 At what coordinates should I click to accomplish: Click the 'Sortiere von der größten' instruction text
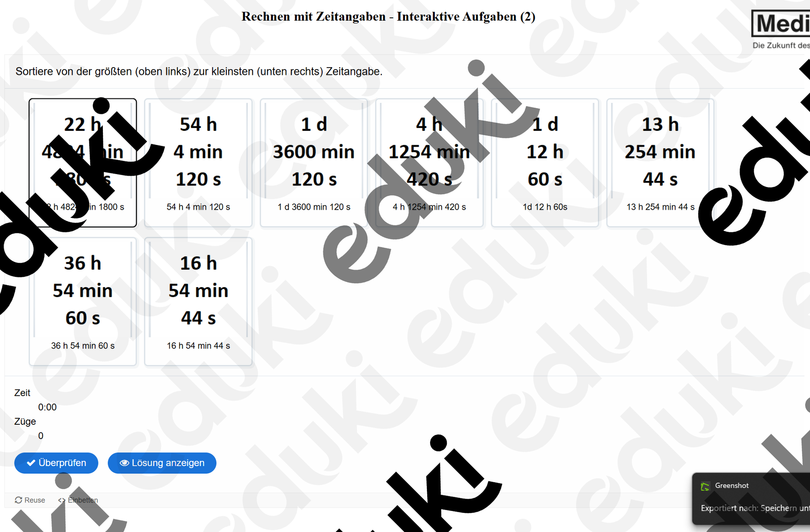click(x=199, y=72)
